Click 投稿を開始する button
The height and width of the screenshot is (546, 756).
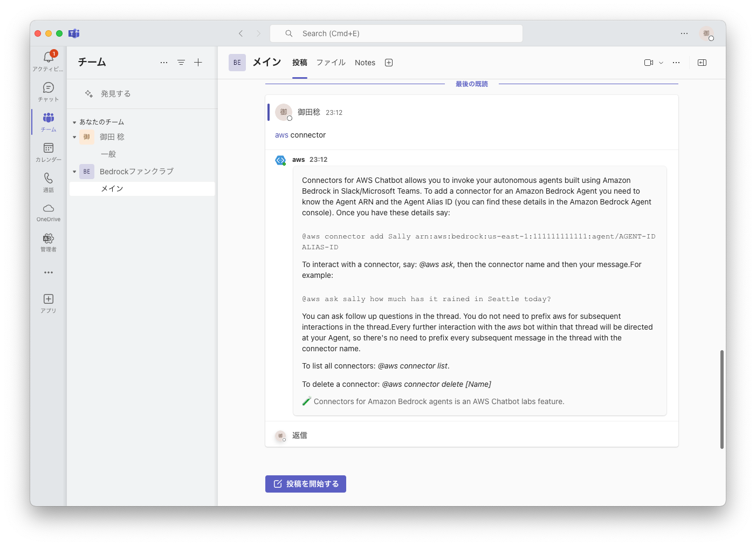point(306,484)
